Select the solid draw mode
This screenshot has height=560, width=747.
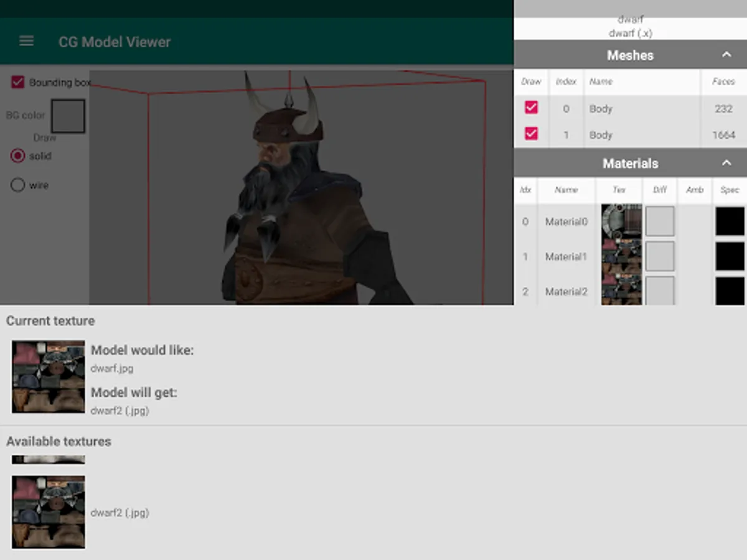(x=17, y=156)
